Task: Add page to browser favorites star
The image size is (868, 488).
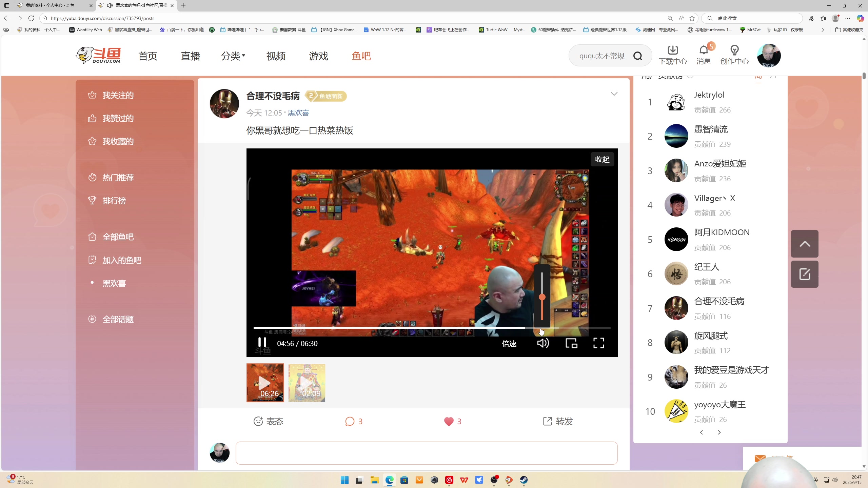Action: (692, 18)
